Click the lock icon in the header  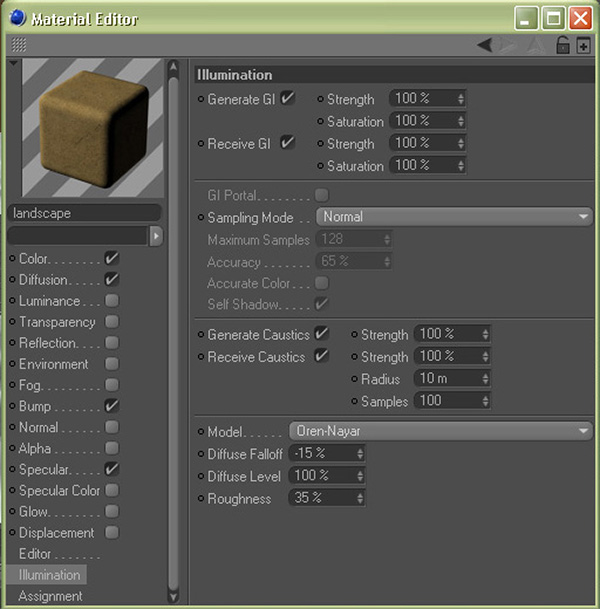(563, 45)
